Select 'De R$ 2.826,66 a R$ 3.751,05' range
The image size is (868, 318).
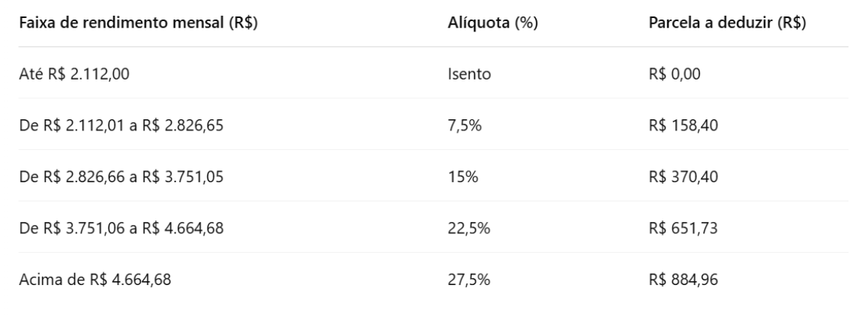(121, 177)
